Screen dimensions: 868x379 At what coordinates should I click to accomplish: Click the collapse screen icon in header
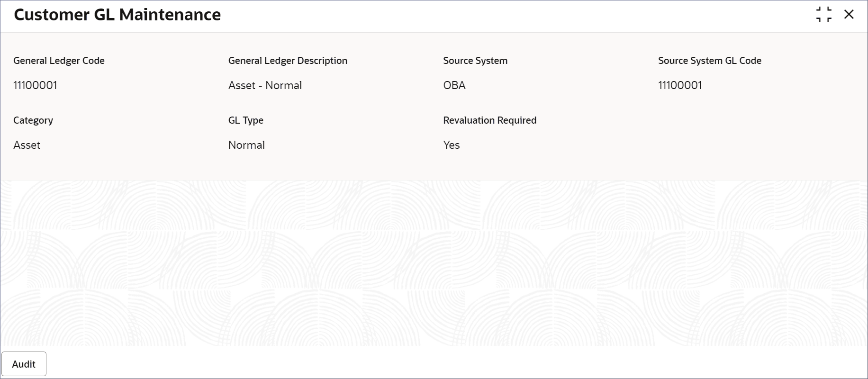pos(824,14)
